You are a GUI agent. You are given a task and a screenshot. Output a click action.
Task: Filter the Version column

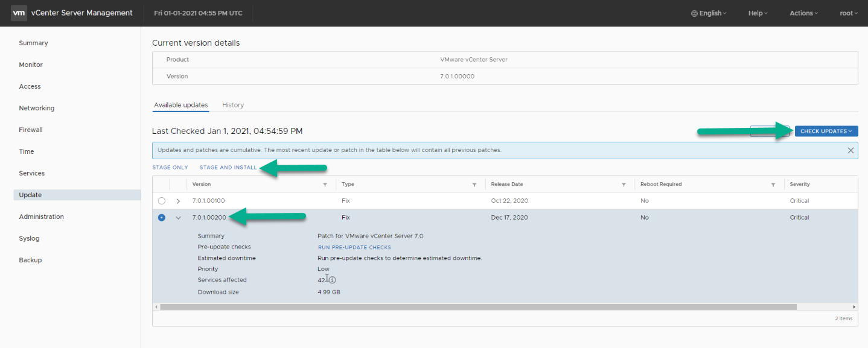pos(325,185)
